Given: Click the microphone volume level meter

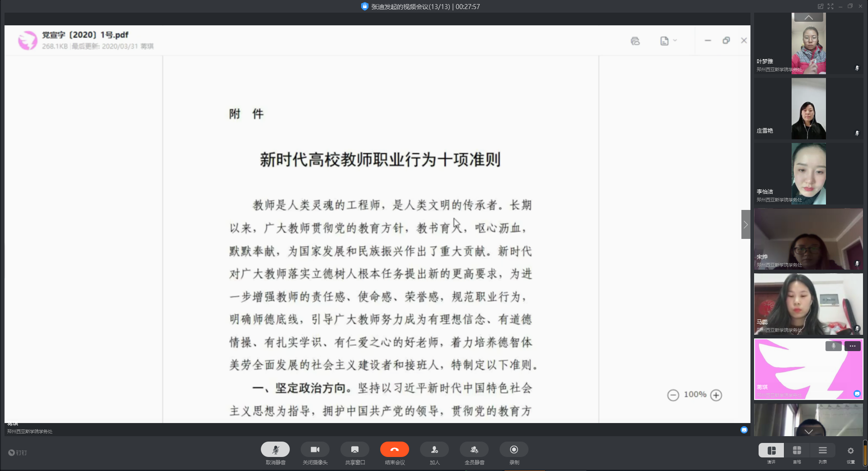Looking at the screenshot, I should (865, 452).
